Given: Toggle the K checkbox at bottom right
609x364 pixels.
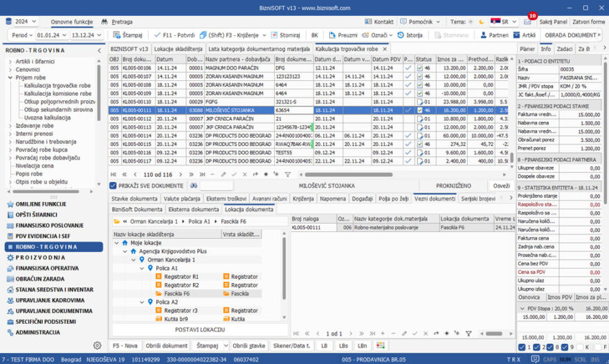Looking at the screenshot, I should click(579, 346).
